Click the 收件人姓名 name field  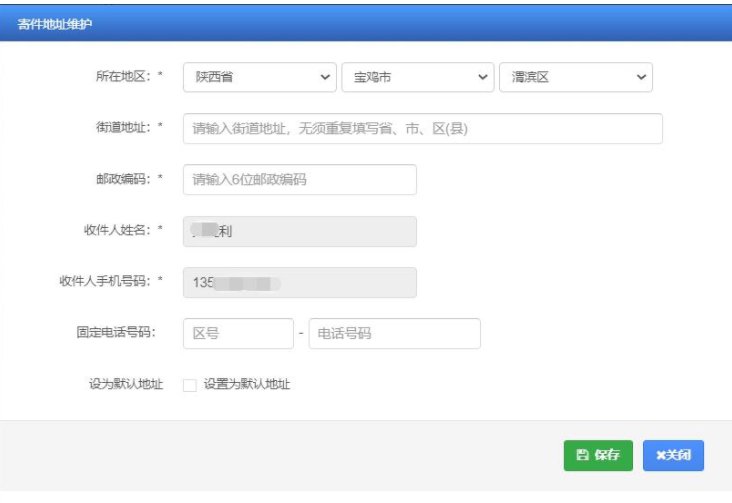pos(299,231)
